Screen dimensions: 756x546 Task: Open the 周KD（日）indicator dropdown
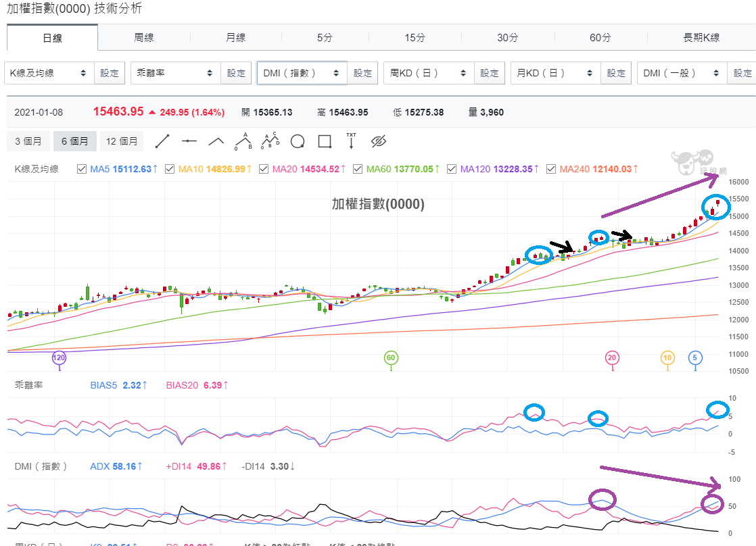tap(429, 73)
